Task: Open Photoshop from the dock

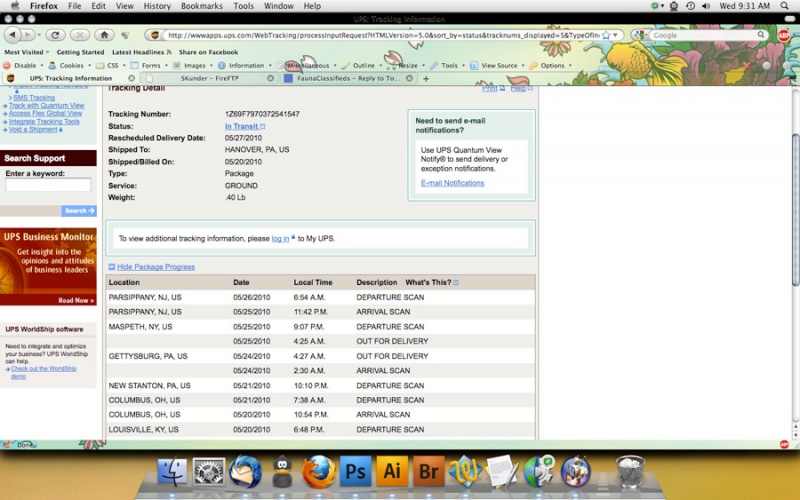Action: pos(356,471)
